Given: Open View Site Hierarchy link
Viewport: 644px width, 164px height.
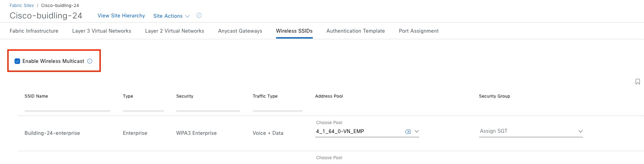Looking at the screenshot, I should click(x=121, y=16).
